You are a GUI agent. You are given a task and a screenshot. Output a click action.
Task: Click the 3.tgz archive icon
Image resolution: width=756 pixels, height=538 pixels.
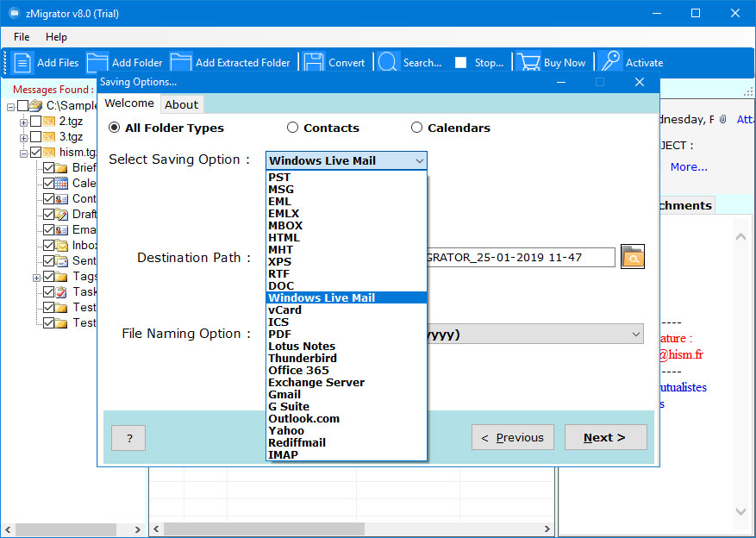click(48, 137)
